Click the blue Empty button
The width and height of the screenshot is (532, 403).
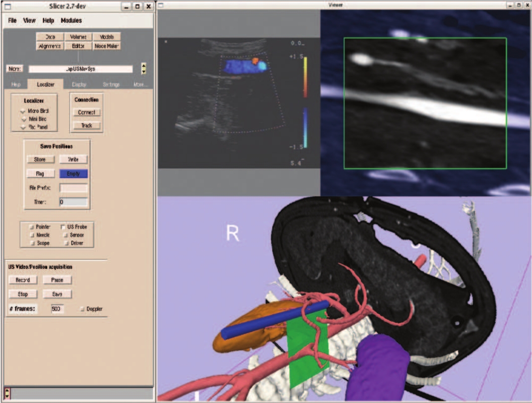click(x=73, y=173)
